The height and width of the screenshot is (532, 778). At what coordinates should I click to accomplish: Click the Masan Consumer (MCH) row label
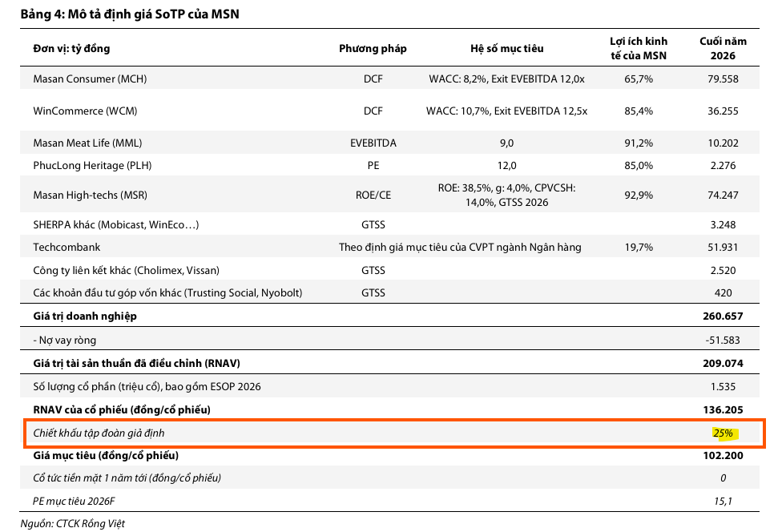(x=90, y=79)
